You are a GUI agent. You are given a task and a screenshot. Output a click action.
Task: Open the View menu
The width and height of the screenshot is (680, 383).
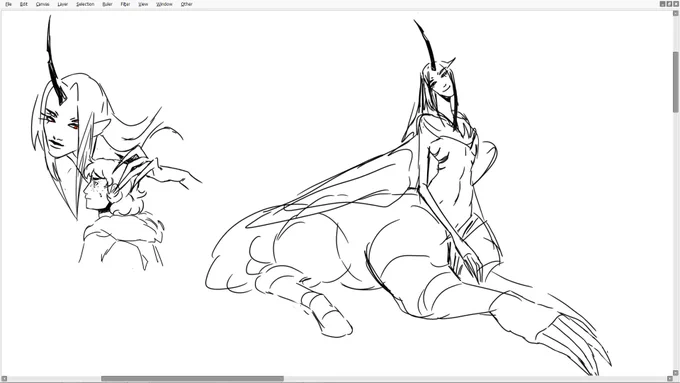click(143, 4)
